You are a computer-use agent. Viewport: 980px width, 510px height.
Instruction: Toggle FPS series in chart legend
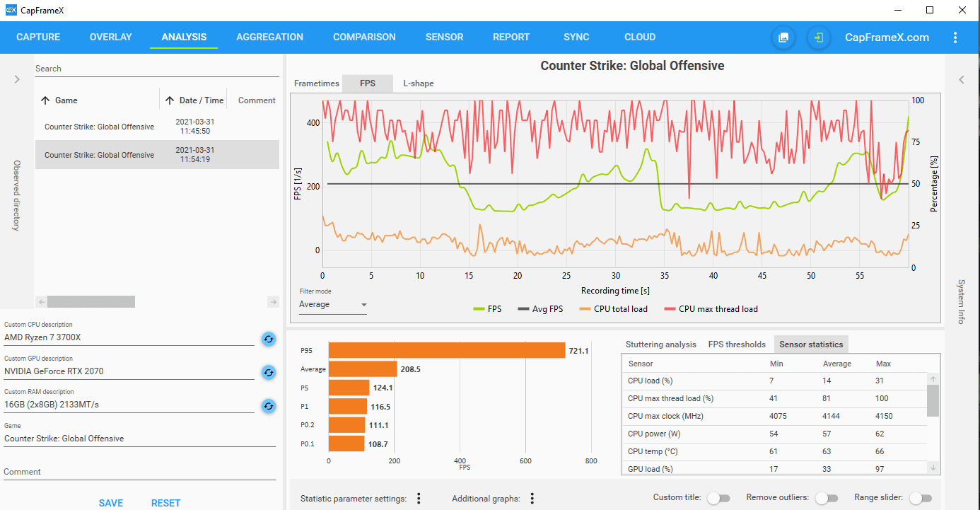pos(487,309)
